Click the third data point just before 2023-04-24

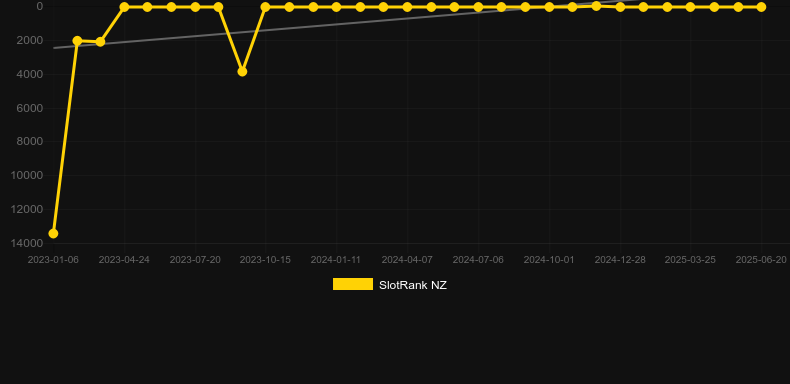coord(100,42)
